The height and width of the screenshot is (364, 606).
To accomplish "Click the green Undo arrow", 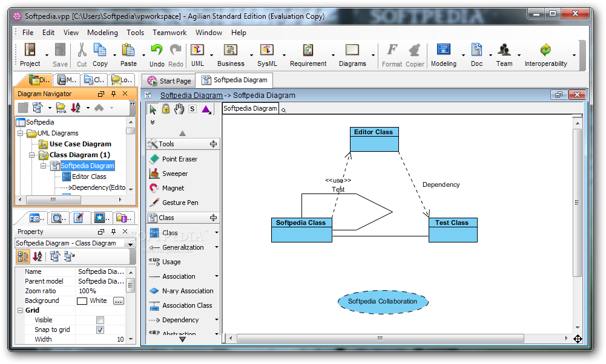I will [x=157, y=50].
